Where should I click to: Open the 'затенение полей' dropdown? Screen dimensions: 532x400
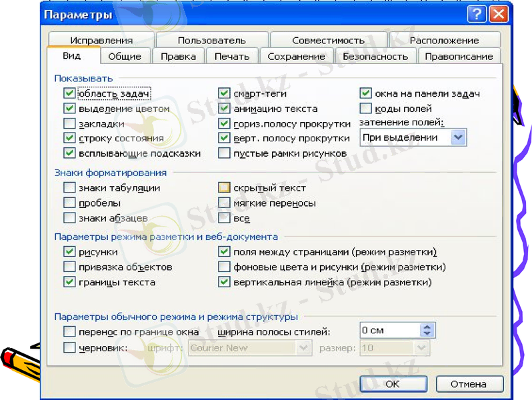pyautogui.click(x=458, y=137)
